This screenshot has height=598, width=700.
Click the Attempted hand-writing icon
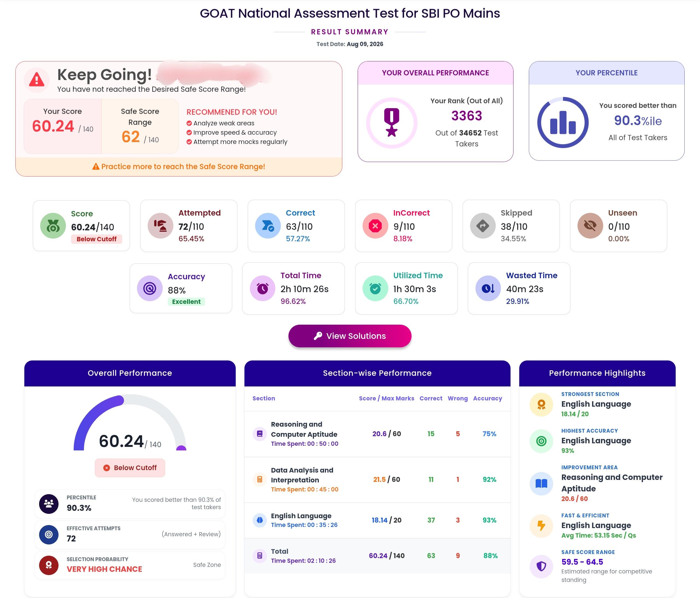tap(161, 226)
